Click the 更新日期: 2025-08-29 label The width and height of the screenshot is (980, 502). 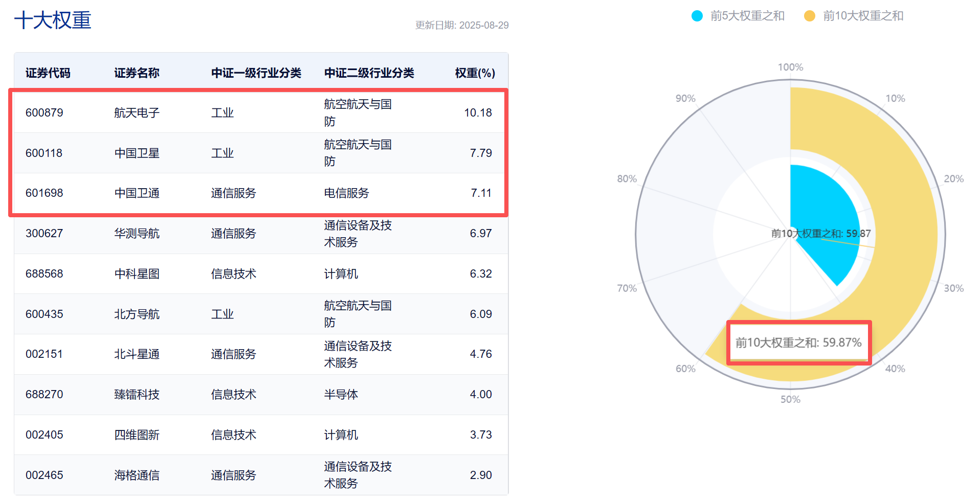coord(462,25)
